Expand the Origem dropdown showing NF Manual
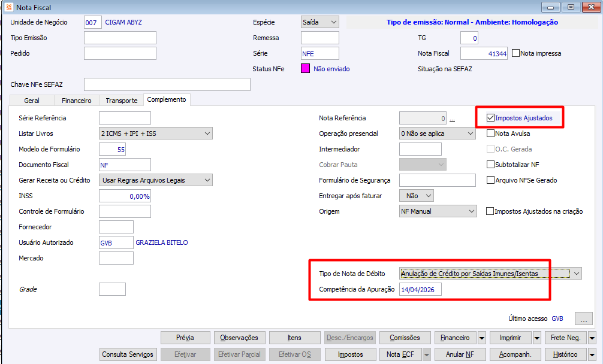This screenshot has width=603, height=364. [x=438, y=211]
